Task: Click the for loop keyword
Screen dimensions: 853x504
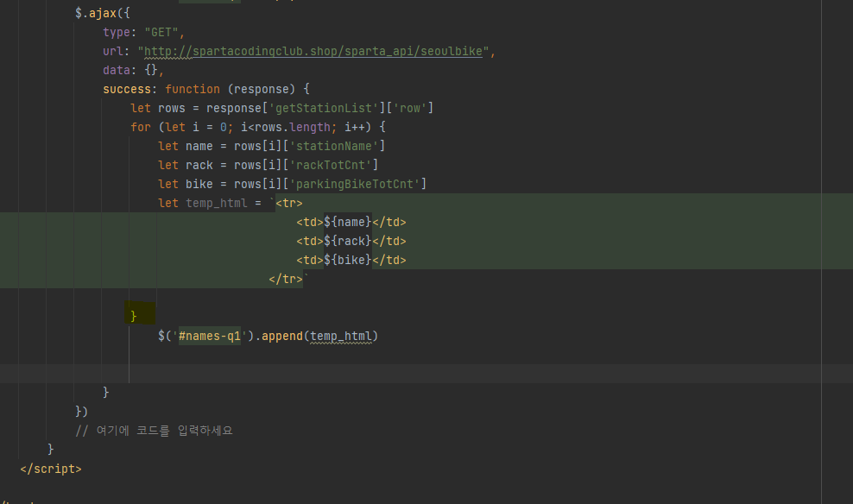Action: 141,127
